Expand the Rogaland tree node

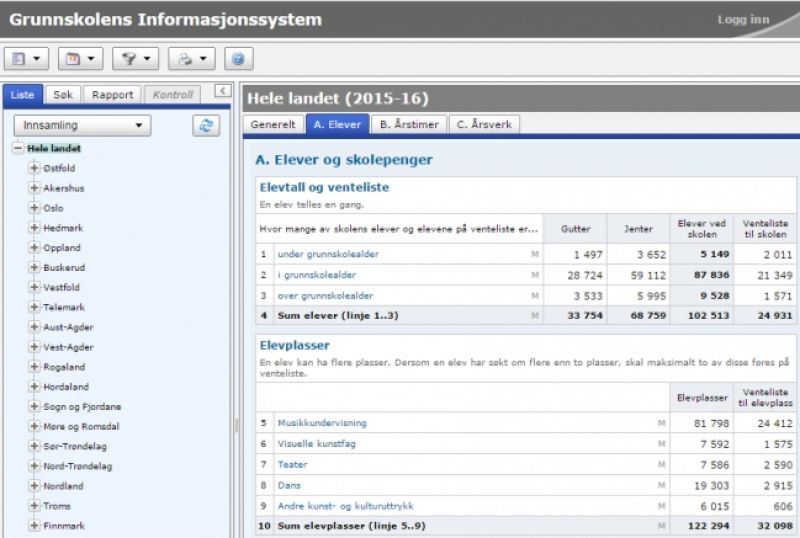click(x=34, y=367)
